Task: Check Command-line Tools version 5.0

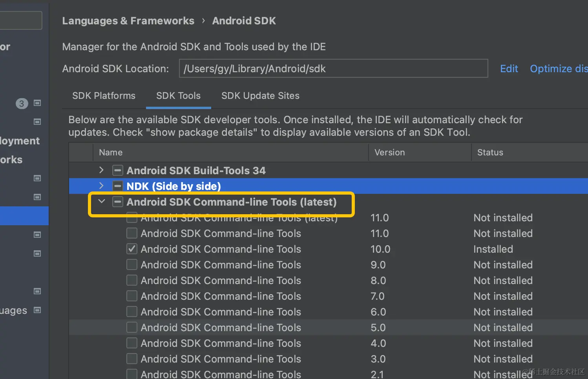Action: [132, 327]
